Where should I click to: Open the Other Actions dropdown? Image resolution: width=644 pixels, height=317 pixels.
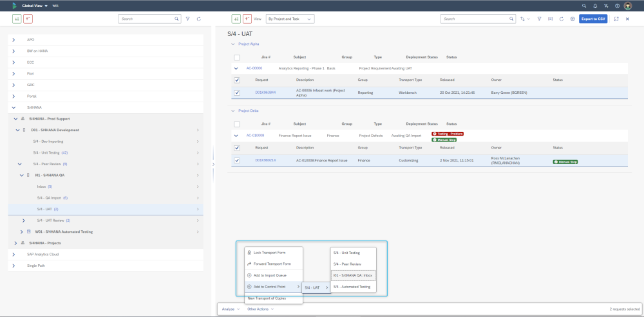click(260, 309)
